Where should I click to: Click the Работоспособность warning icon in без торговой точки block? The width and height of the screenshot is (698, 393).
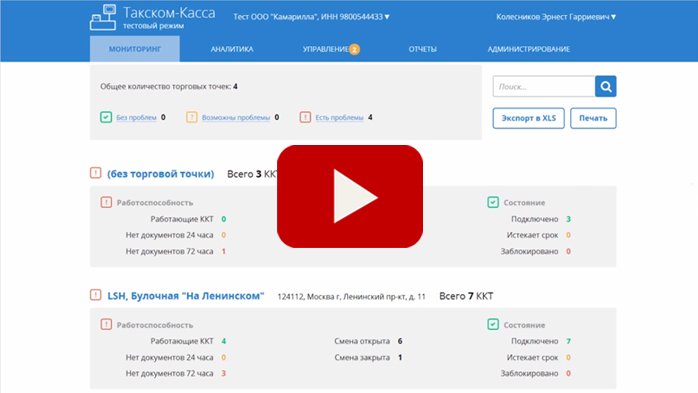pyautogui.click(x=106, y=202)
